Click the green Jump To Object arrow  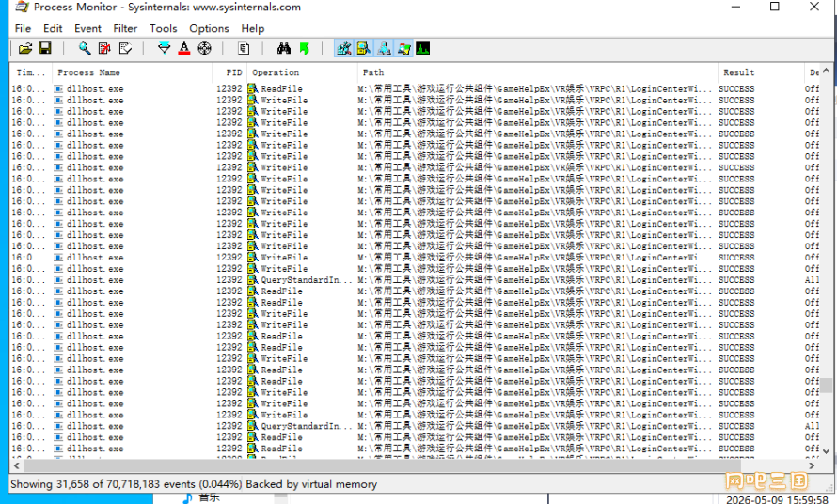[x=305, y=49]
